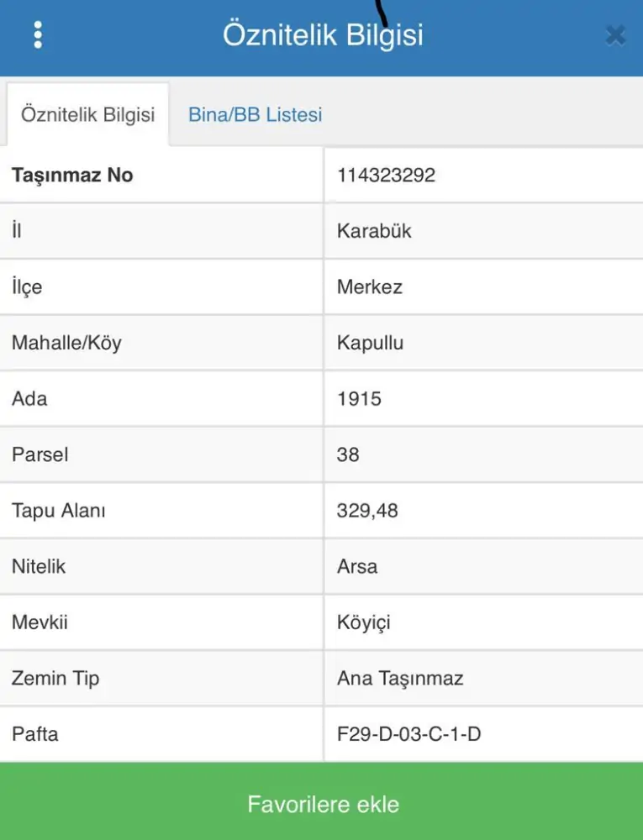
Task: Click the Mevkii value Köyiçi
Action: coord(363,622)
